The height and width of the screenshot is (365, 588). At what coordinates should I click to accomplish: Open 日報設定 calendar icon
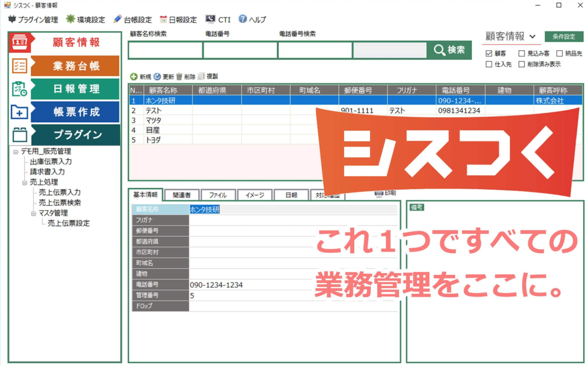163,19
